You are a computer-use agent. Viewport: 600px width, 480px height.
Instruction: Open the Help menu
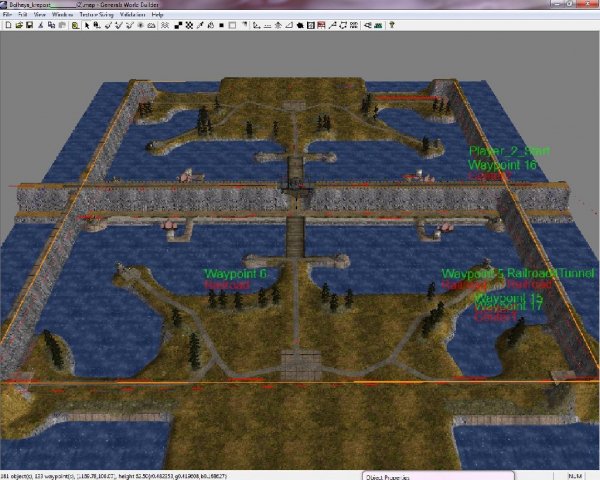(158, 15)
